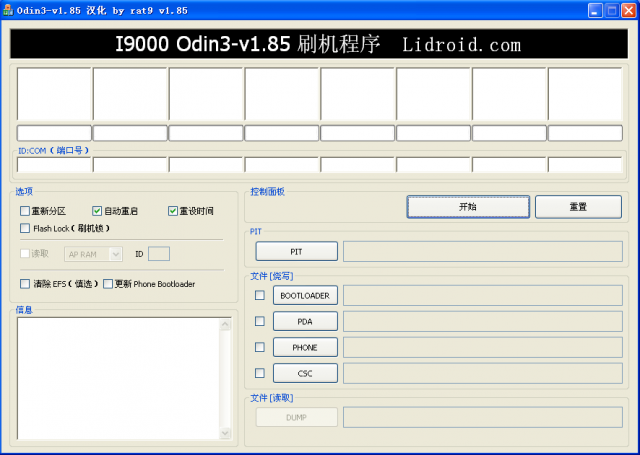Click the PDA file button
This screenshot has width=640, height=455.
coord(305,322)
